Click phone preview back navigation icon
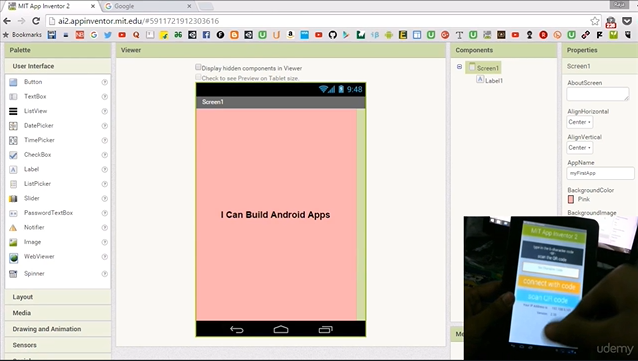Image resolution: width=638 pixels, height=361 pixels. (x=236, y=329)
